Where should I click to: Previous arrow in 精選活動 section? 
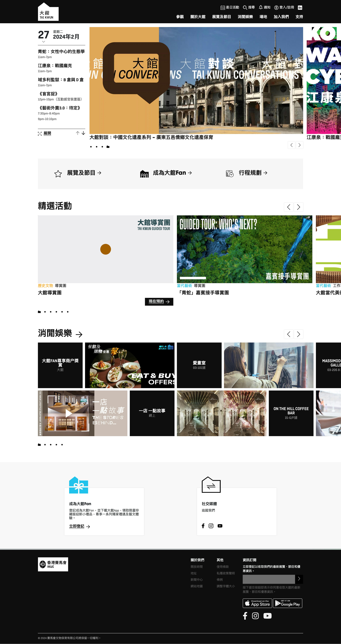tap(288, 207)
